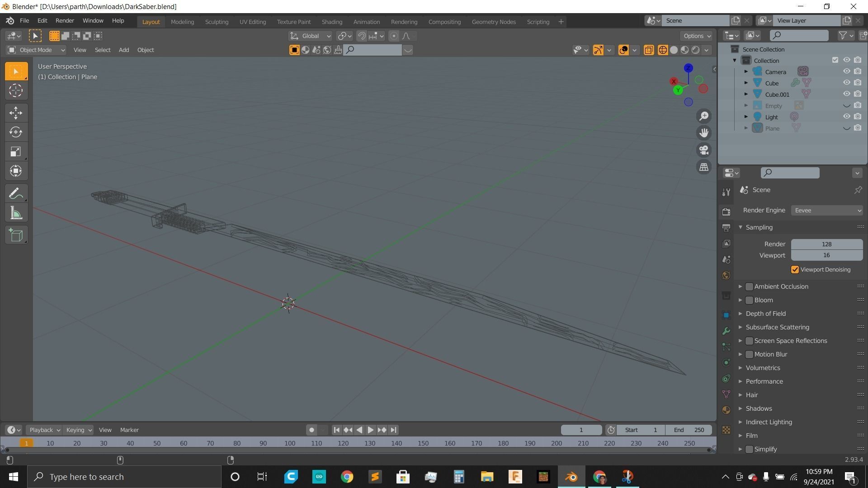Enable Screen Space Reflections checkbox
The image size is (868, 488).
(x=749, y=341)
